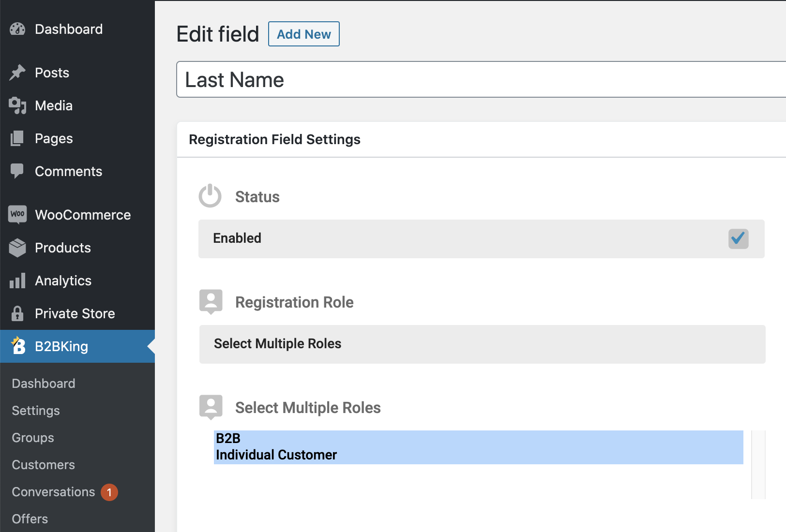Open the WooCommerce menu
This screenshot has width=786, height=532.
pos(77,215)
